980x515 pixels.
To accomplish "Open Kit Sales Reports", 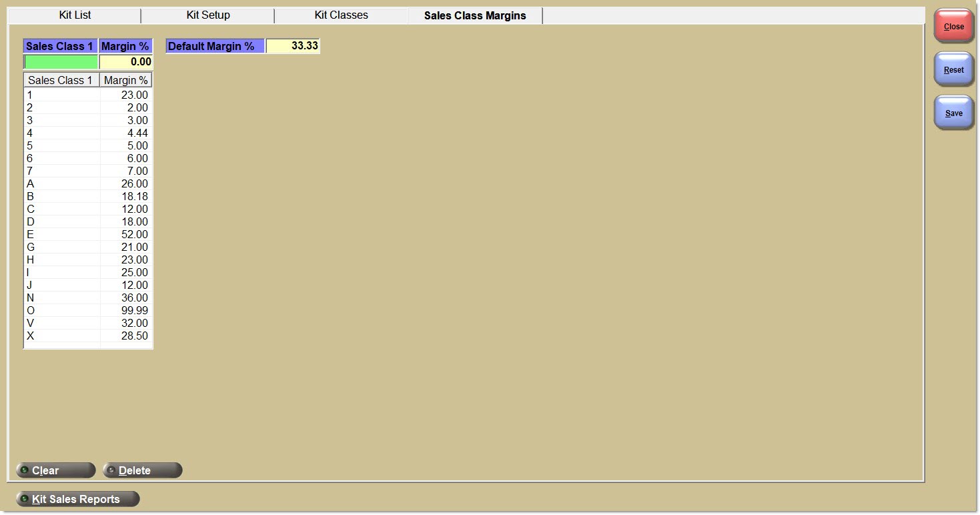I will tap(77, 499).
